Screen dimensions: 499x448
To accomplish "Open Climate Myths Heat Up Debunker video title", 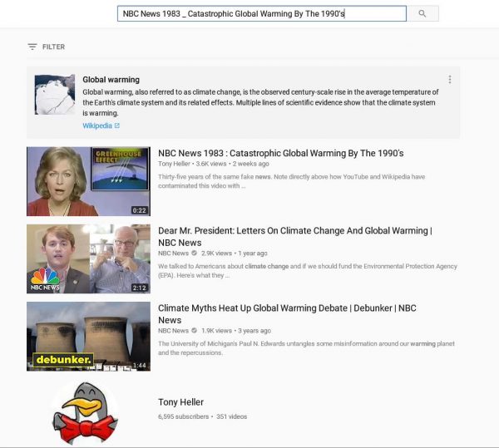I will pos(287,314).
